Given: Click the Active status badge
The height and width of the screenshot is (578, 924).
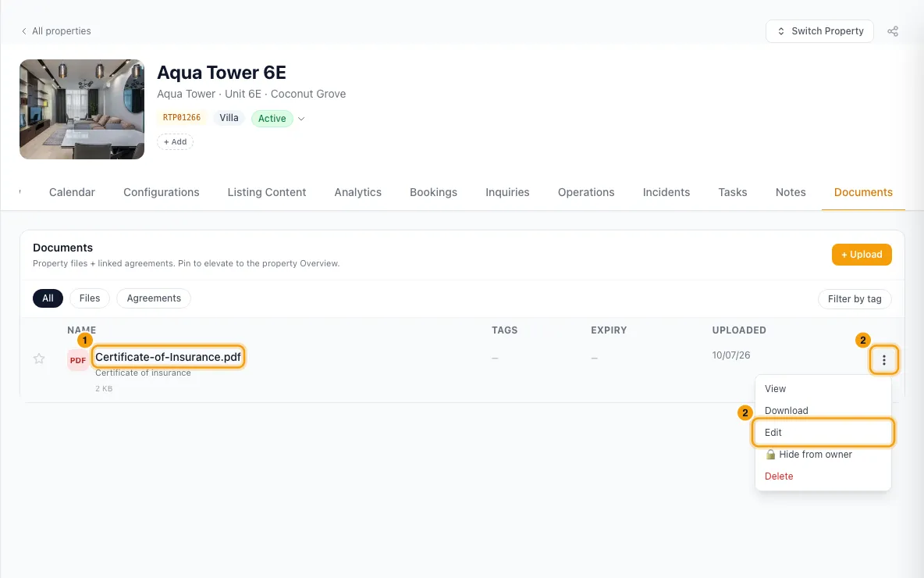Looking at the screenshot, I should click(272, 119).
